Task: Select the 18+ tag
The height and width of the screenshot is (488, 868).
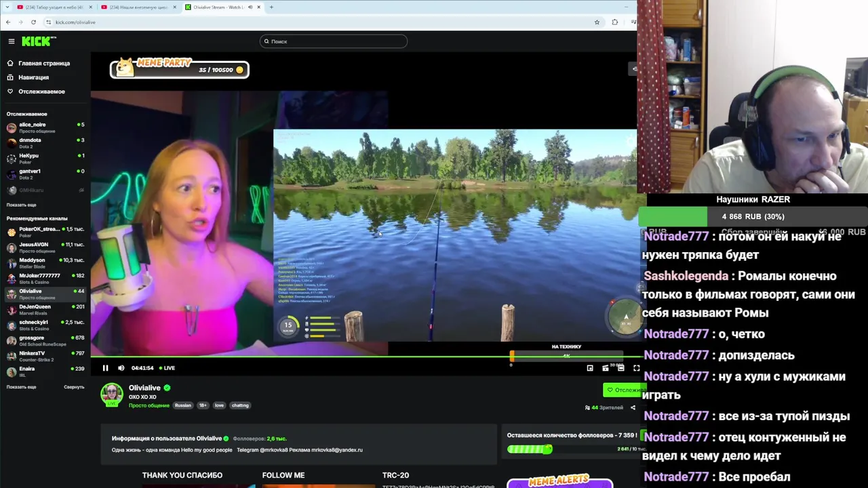Action: click(203, 405)
